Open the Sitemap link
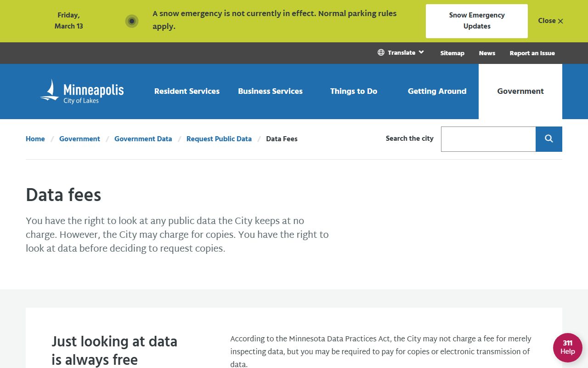 click(x=452, y=53)
